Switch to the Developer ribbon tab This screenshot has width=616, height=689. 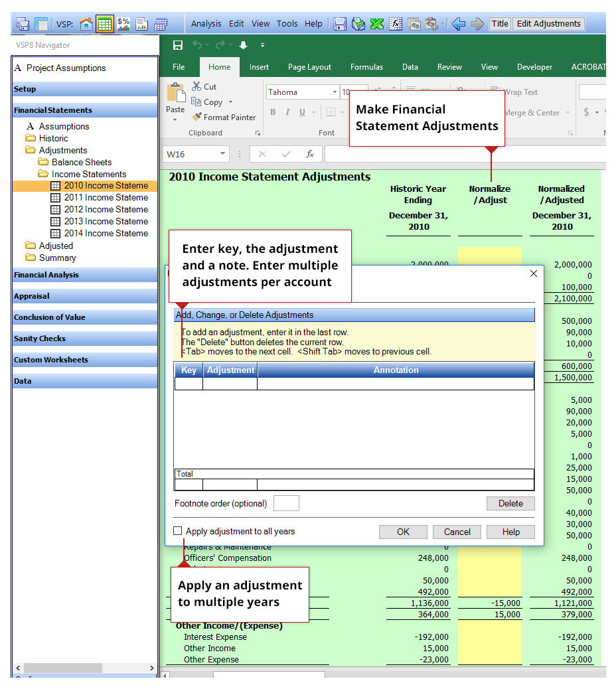tap(534, 67)
